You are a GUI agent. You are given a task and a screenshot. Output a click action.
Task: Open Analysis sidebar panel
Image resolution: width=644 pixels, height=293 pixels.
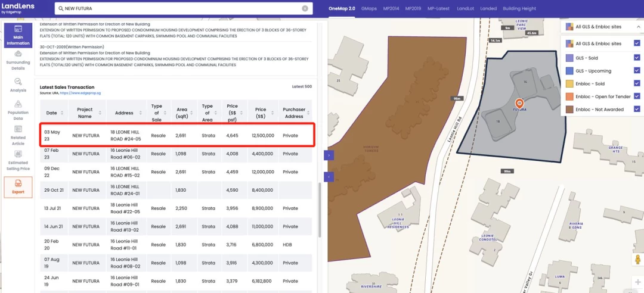click(18, 85)
